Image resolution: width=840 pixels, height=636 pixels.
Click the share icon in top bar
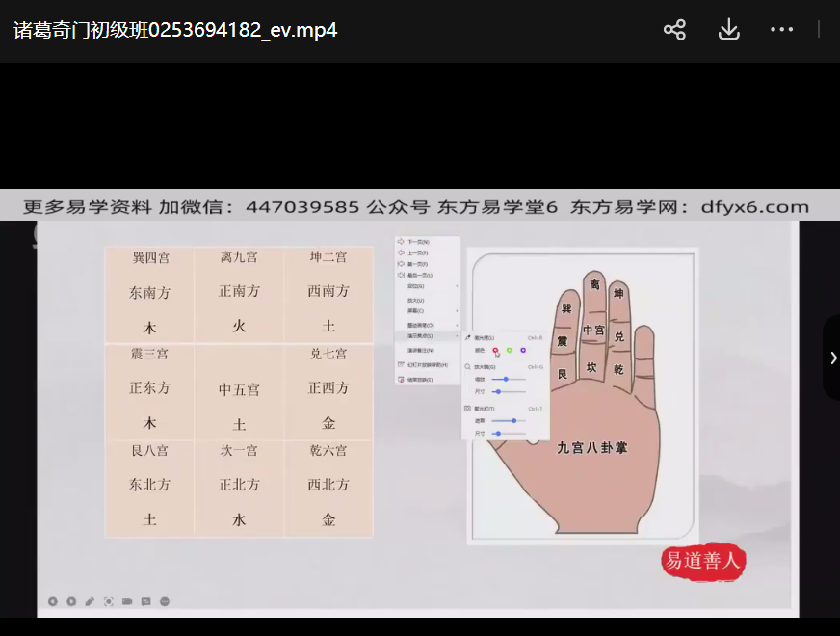coord(674,30)
